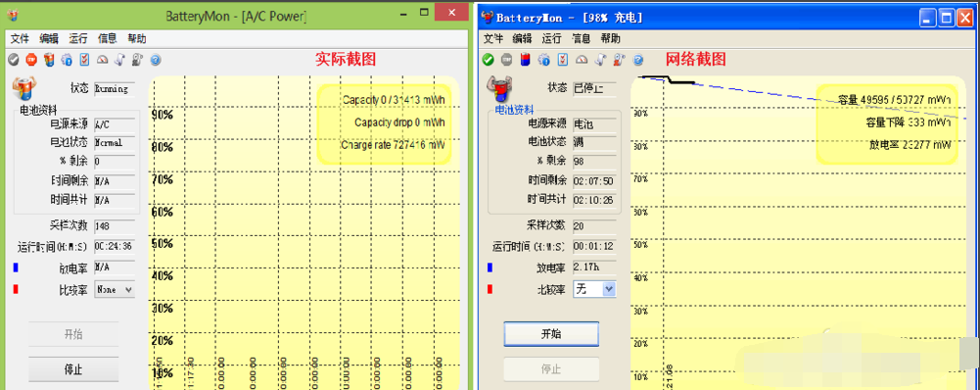Click the gauge meter icon in left window

(103, 60)
